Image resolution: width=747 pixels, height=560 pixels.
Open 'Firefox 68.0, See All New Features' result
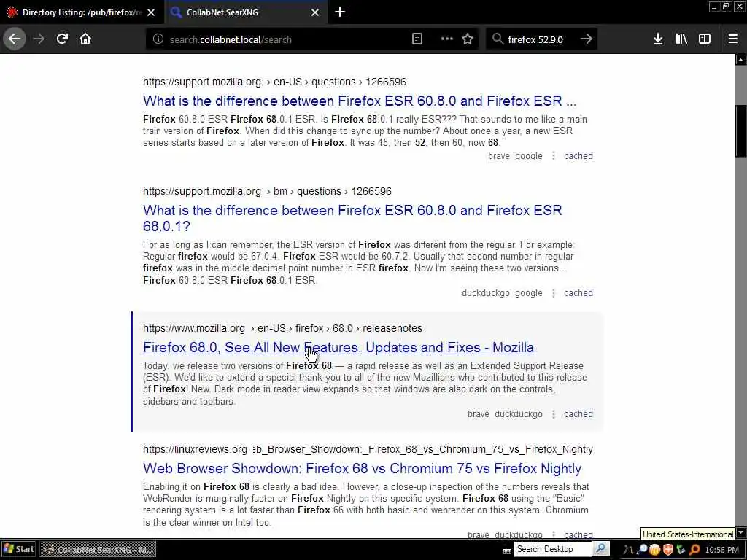coord(338,348)
